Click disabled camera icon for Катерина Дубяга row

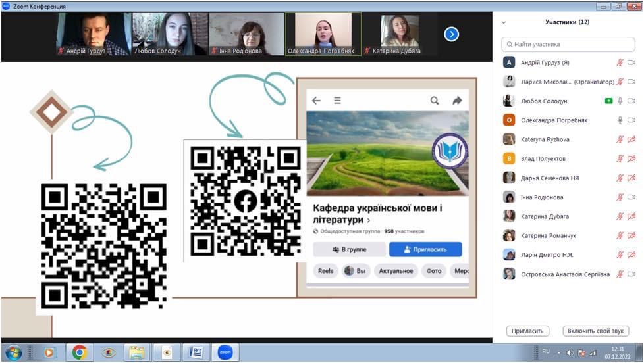(631, 216)
